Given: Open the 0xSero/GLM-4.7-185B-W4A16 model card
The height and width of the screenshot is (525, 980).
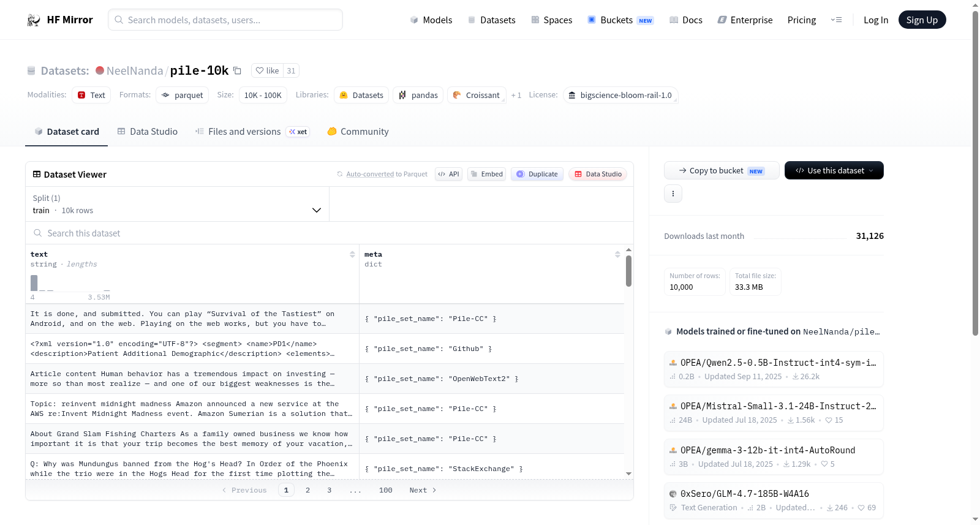Looking at the screenshot, I should coord(774,500).
